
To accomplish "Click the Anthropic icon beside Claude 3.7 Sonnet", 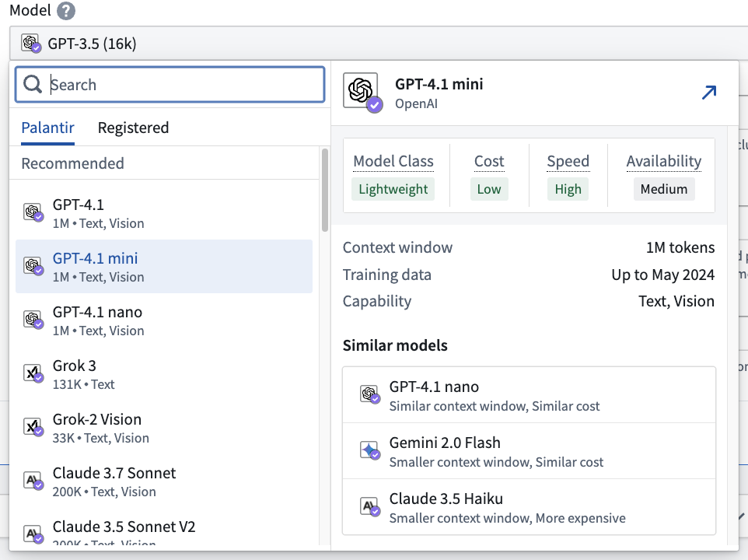I will point(33,481).
